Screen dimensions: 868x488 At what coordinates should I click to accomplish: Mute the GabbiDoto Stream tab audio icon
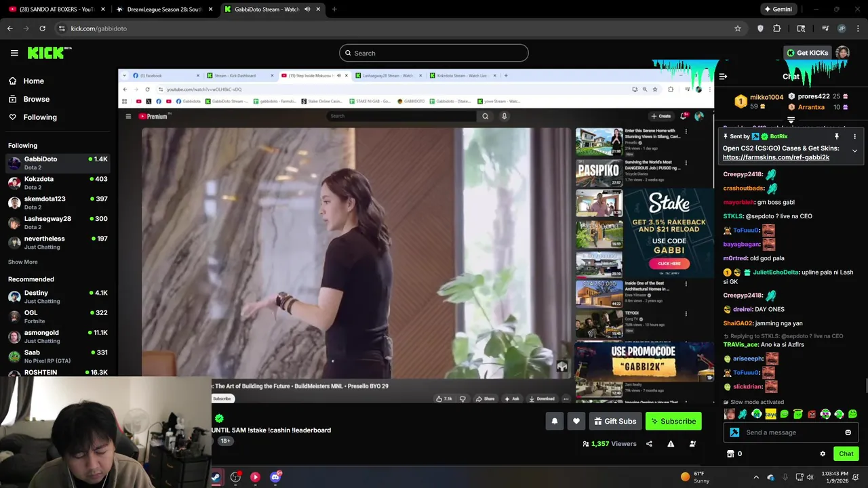[x=307, y=9]
